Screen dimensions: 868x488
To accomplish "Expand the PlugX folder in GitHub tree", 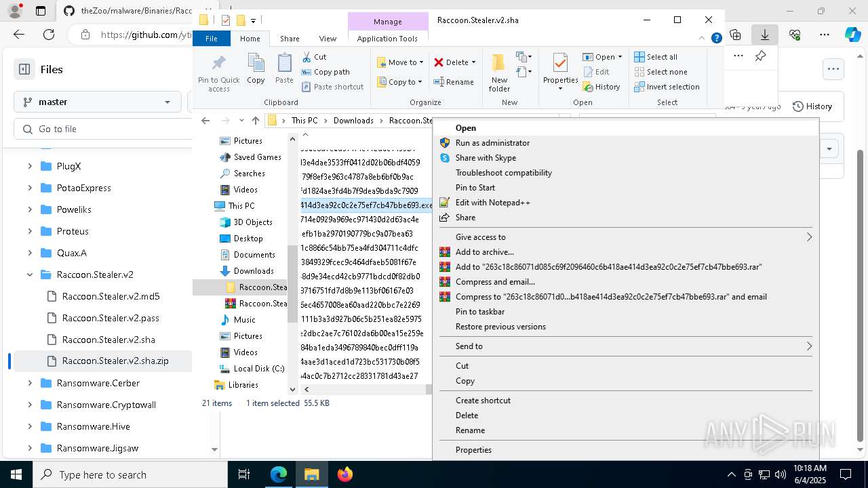I will coord(30,166).
